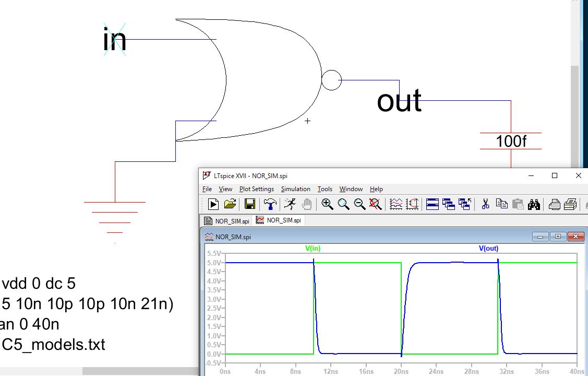Click the new schematic icon in LTspice toolbar
Screen dimensions: 588x376
(213, 204)
